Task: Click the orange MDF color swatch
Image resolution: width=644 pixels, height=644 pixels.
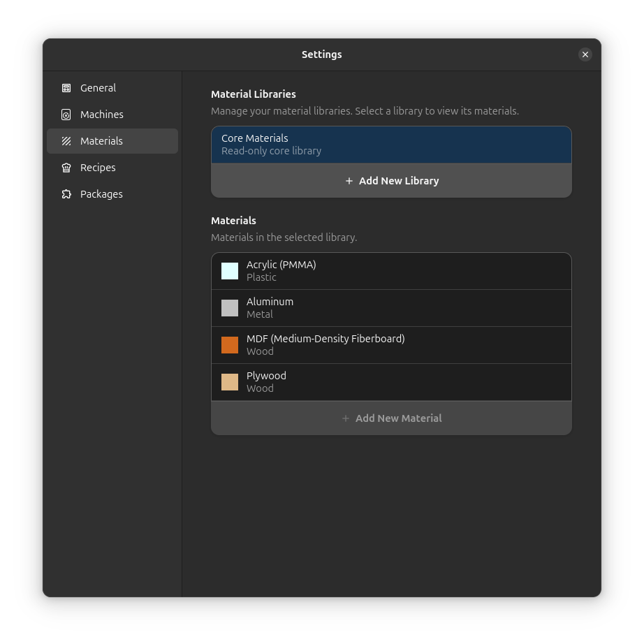Action: point(229,345)
